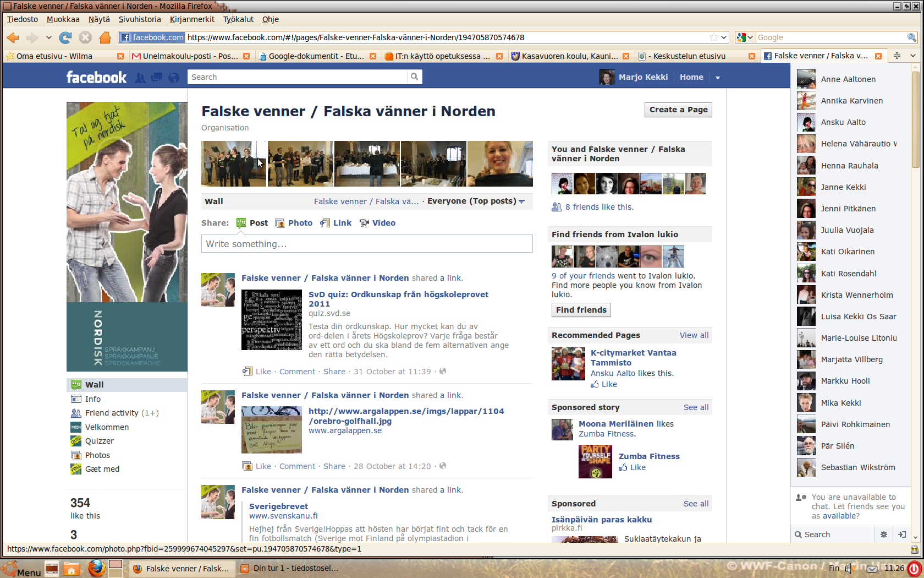Open the back history dropdown arrow
Image resolution: width=924 pixels, height=578 pixels.
(48, 37)
